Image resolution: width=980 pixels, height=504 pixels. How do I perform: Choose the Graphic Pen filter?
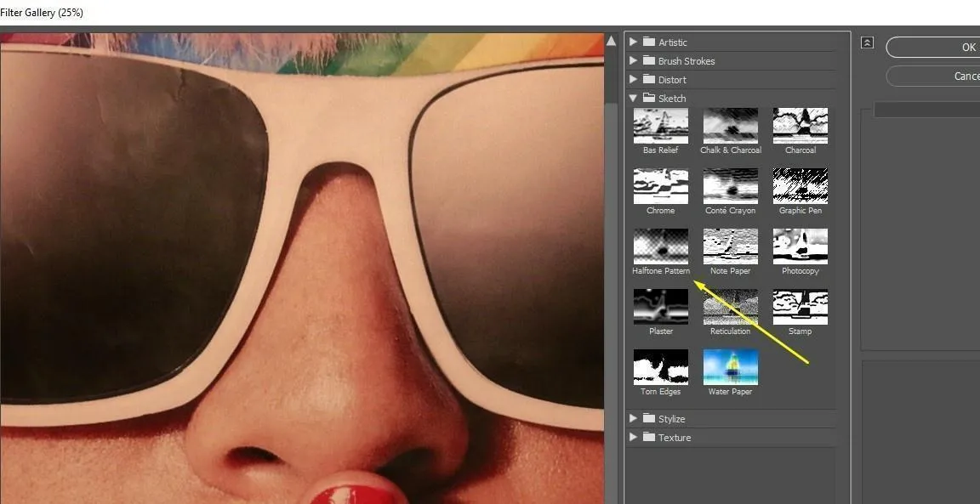tap(800, 186)
